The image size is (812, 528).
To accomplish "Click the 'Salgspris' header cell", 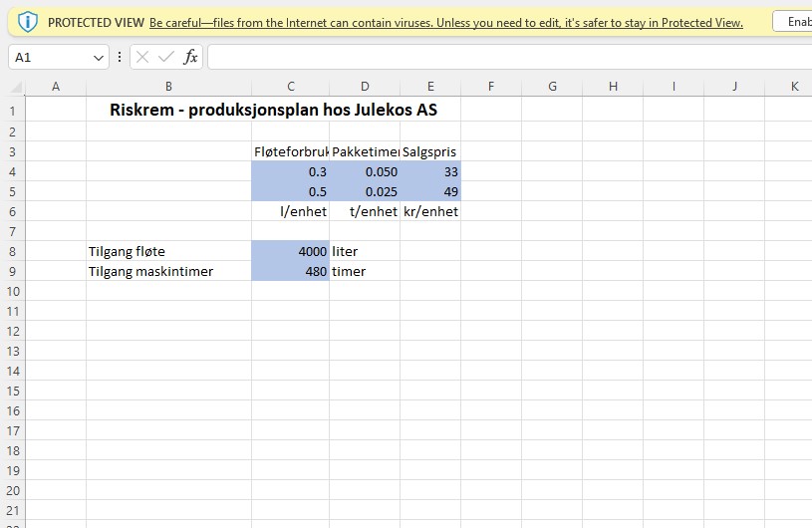I will [x=430, y=151].
